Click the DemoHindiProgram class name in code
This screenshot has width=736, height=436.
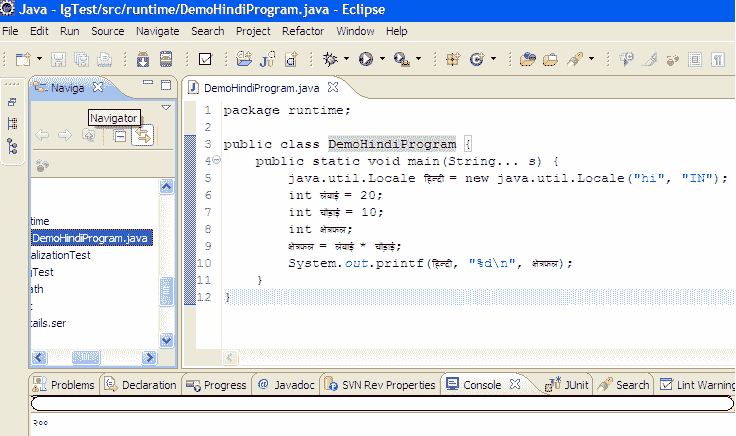pyautogui.click(x=392, y=144)
